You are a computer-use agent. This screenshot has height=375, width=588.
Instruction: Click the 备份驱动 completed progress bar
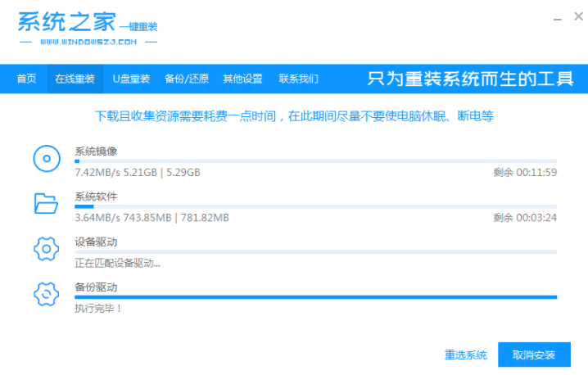[x=315, y=297]
